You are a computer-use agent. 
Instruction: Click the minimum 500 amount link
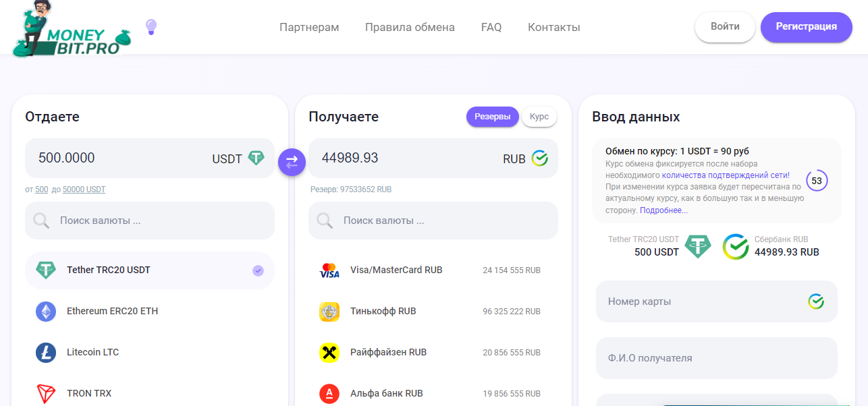pyautogui.click(x=42, y=190)
